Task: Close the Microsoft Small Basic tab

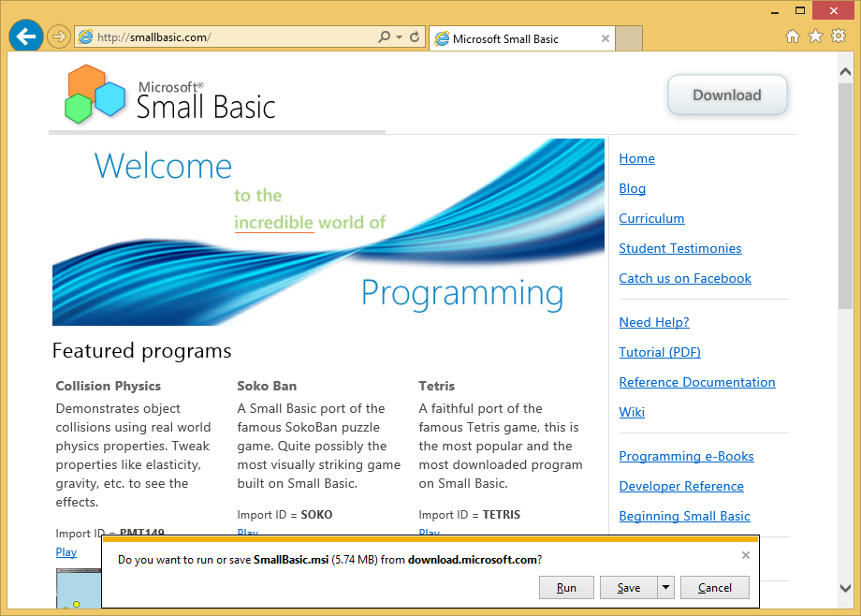Action: [606, 38]
